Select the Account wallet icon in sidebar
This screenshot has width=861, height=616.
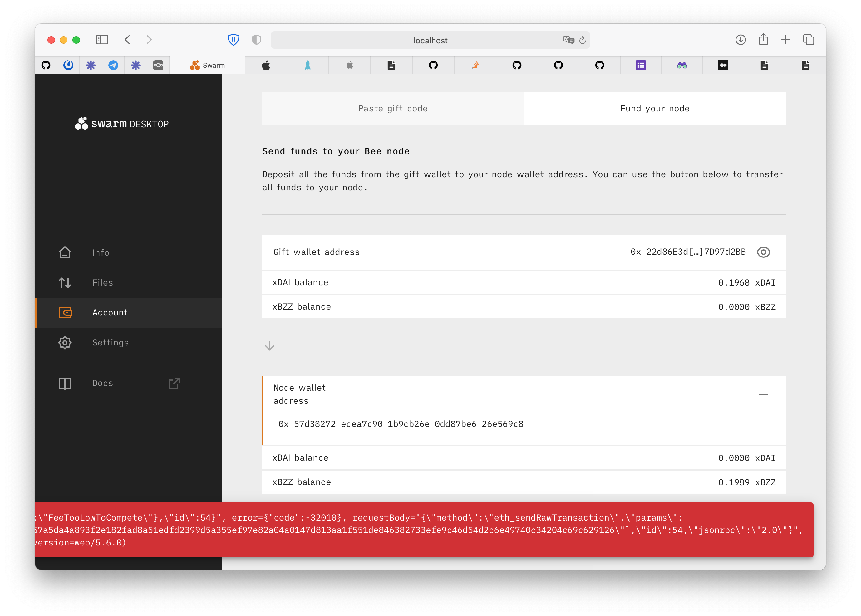click(65, 313)
